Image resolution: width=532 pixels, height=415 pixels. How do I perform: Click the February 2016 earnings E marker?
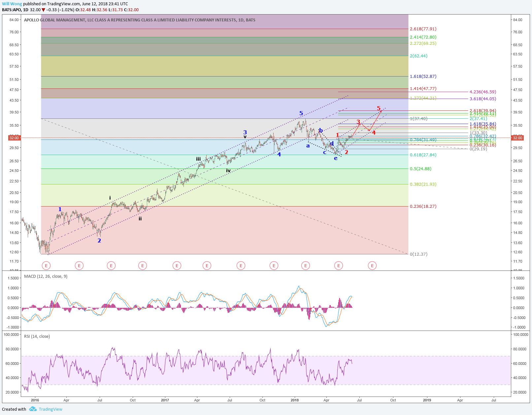[x=46, y=266]
